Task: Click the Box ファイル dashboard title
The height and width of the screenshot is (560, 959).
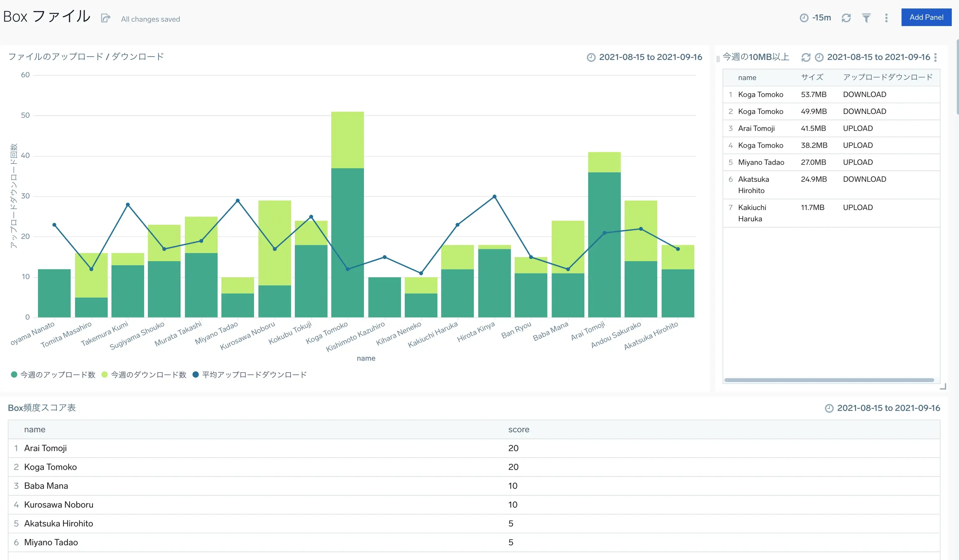Action: pos(46,17)
